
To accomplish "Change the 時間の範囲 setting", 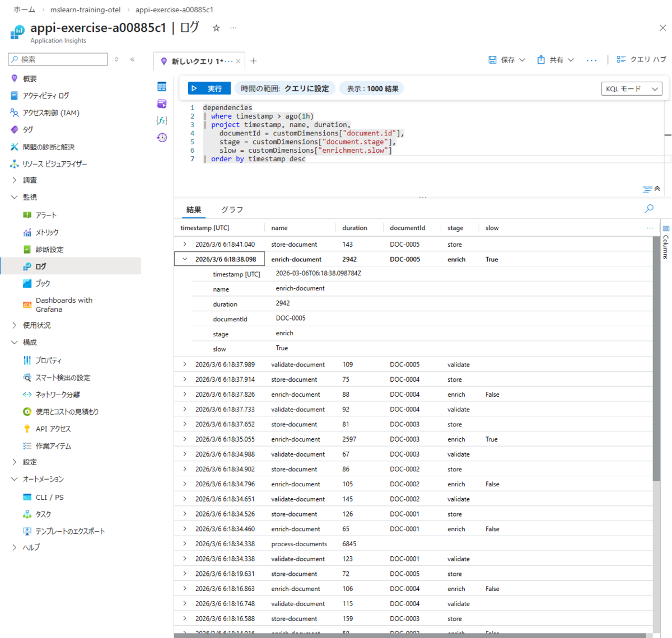I will [x=285, y=88].
